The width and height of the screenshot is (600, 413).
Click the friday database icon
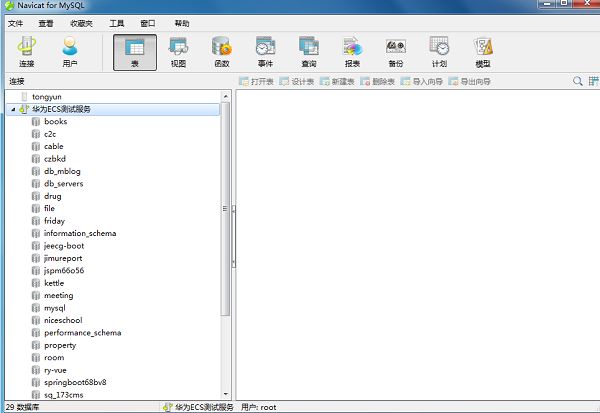pyautogui.click(x=36, y=221)
